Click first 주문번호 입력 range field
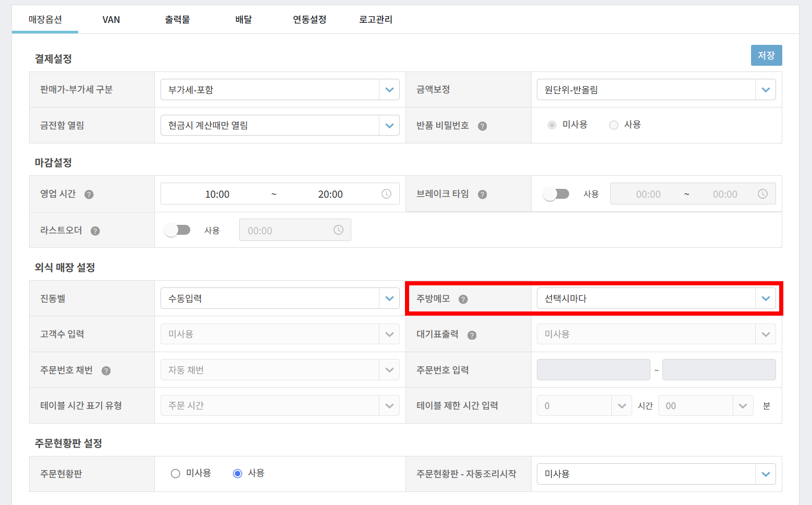Image resolution: width=812 pixels, height=505 pixels. [x=594, y=370]
